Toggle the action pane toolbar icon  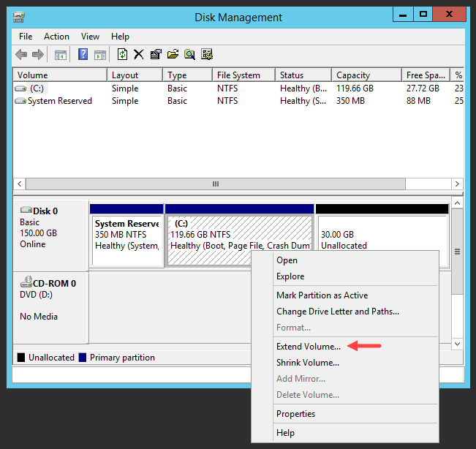(x=100, y=55)
